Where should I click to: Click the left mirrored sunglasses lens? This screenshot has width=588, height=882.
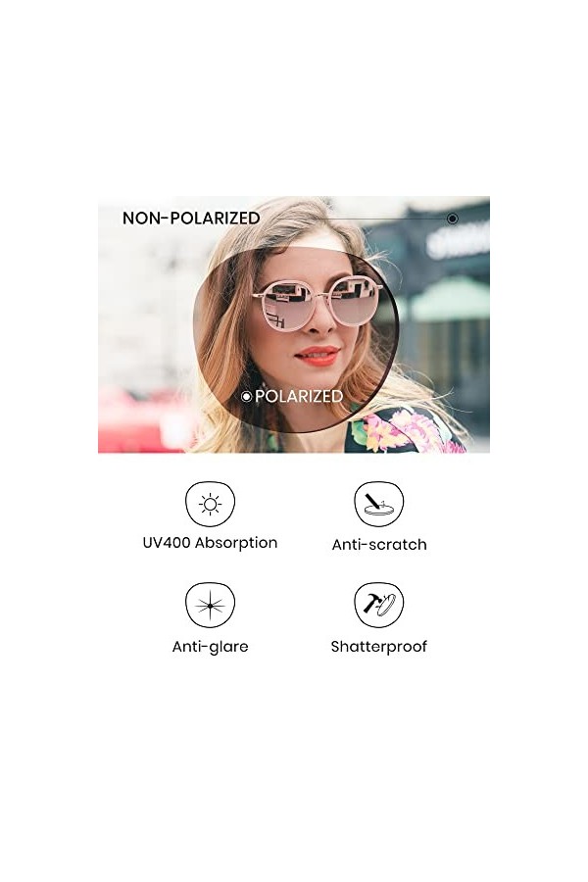pyautogui.click(x=286, y=307)
